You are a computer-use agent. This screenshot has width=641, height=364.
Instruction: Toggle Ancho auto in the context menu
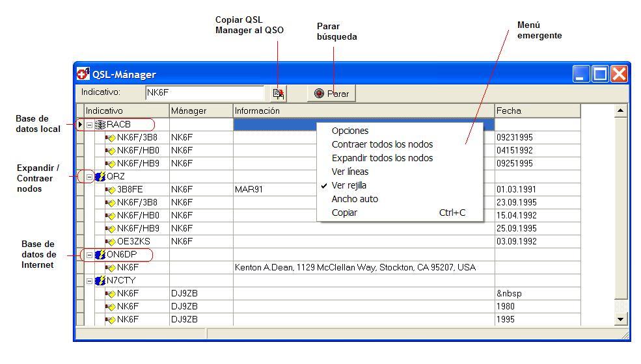tap(355, 199)
